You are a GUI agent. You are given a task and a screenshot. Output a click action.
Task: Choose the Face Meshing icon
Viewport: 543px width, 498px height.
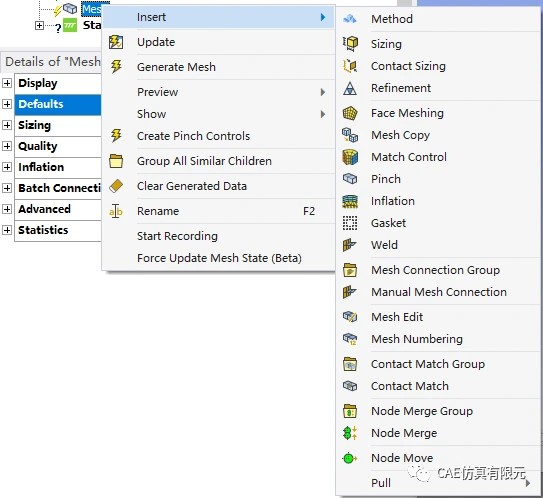coord(350,113)
